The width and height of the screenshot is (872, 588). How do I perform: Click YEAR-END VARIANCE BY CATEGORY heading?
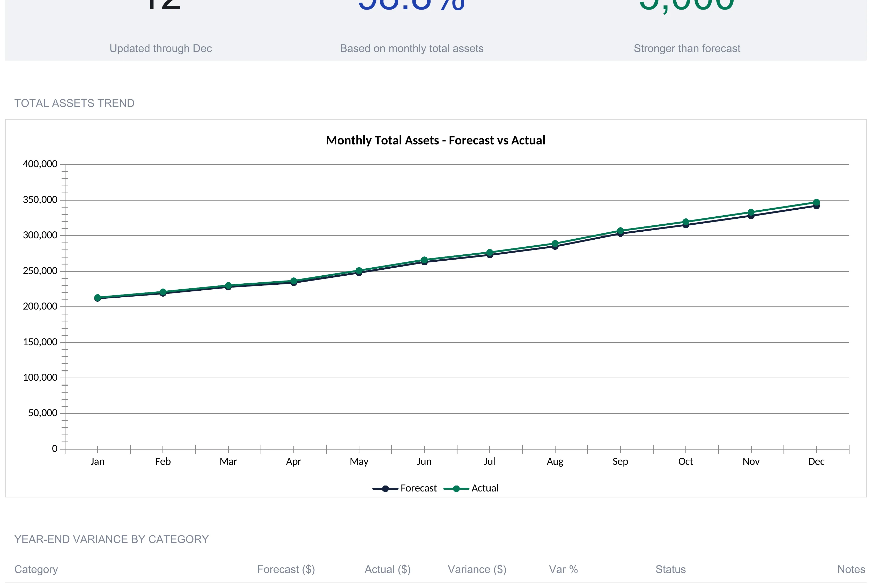click(111, 539)
